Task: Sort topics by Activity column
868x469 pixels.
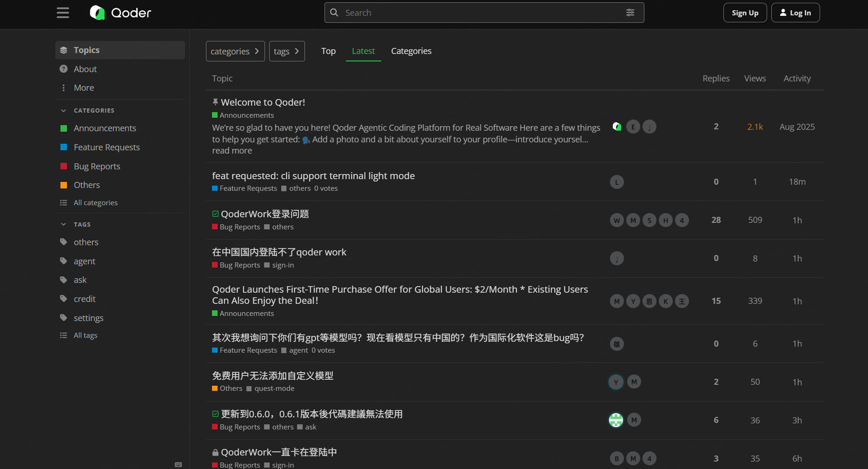Action: (797, 78)
